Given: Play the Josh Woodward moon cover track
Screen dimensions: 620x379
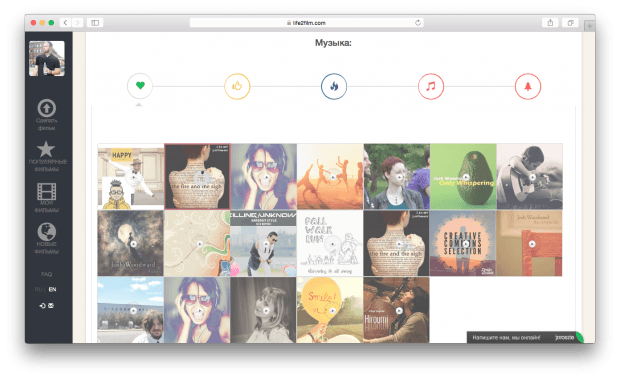Looking at the screenshot, I should (134, 243).
